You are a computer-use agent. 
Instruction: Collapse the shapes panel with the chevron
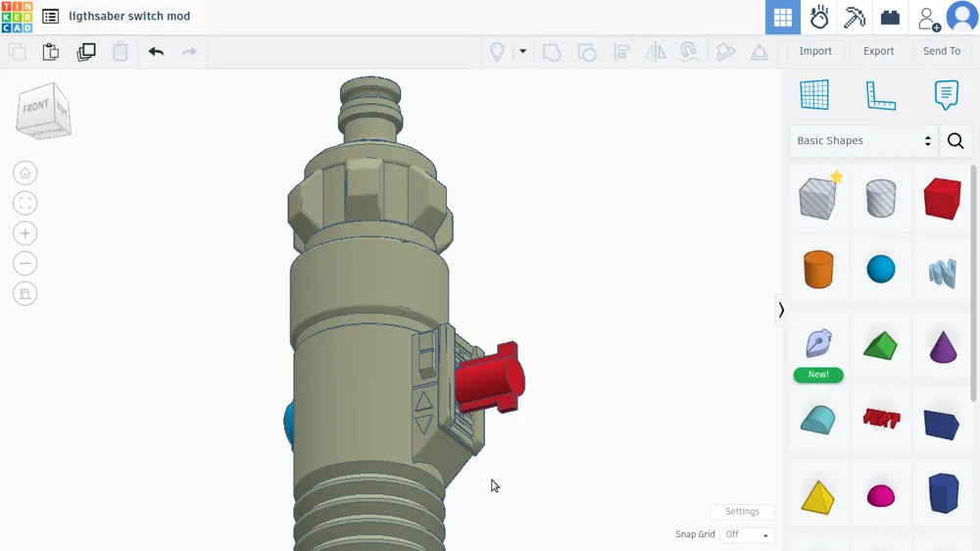coord(781,310)
